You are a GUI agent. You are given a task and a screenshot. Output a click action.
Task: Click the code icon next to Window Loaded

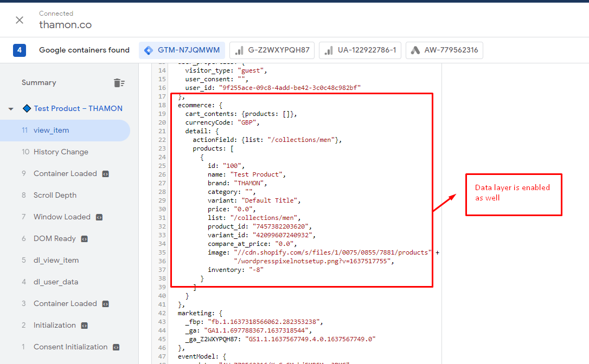pyautogui.click(x=99, y=217)
